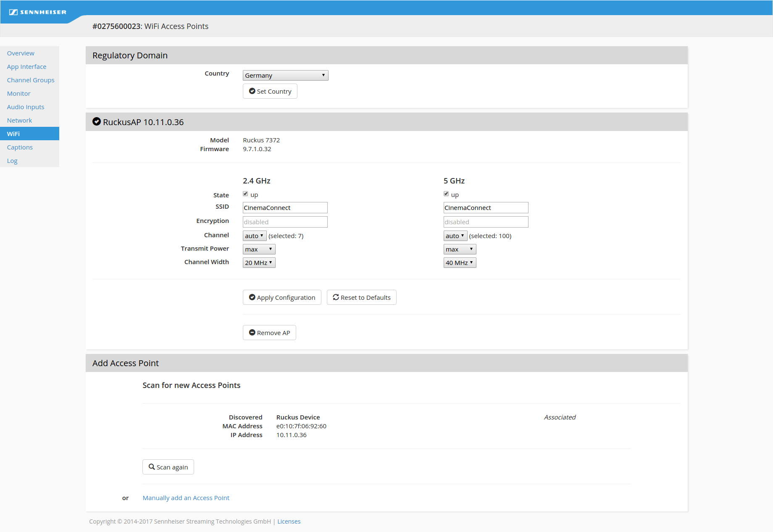Open the 2.4 GHz Channel Width dropdown
This screenshot has height=532, width=773.
coord(259,263)
